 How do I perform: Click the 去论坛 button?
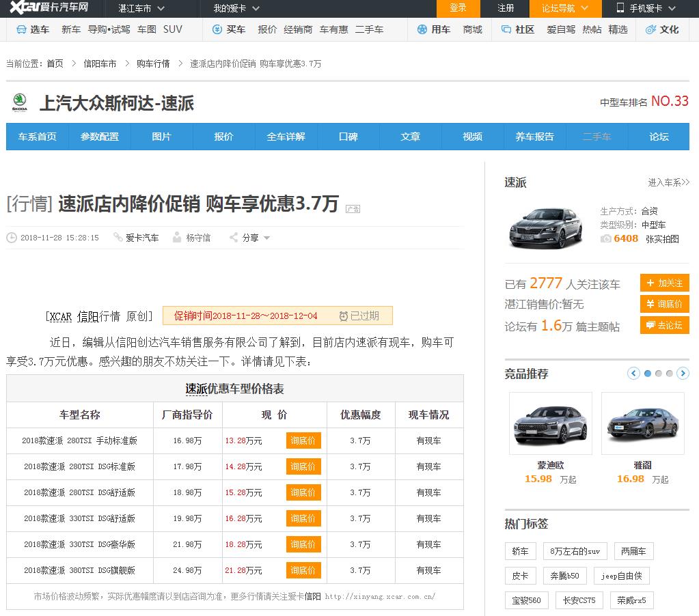point(665,325)
